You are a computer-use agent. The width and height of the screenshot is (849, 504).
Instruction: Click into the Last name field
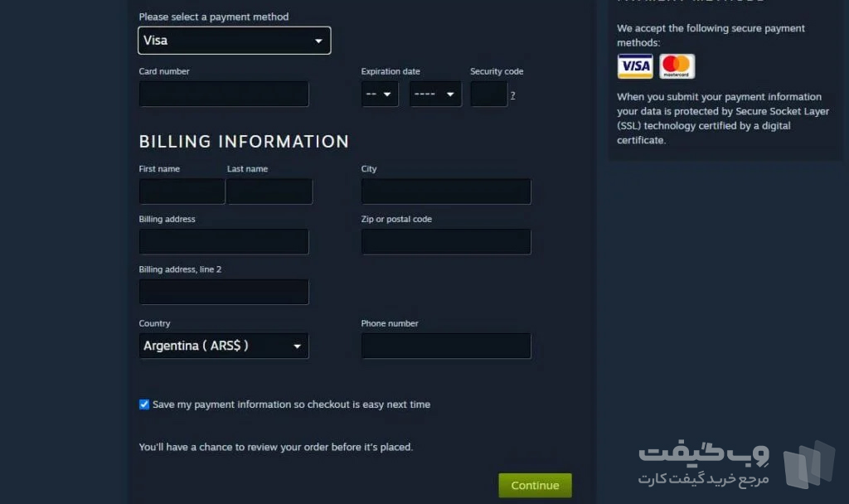pos(269,191)
